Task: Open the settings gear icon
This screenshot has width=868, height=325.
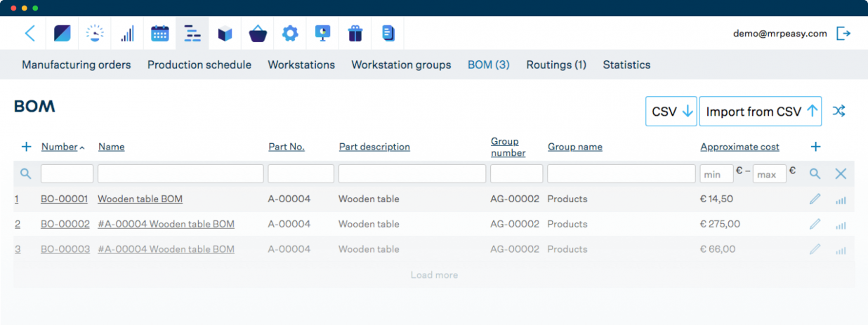Action: 290,33
